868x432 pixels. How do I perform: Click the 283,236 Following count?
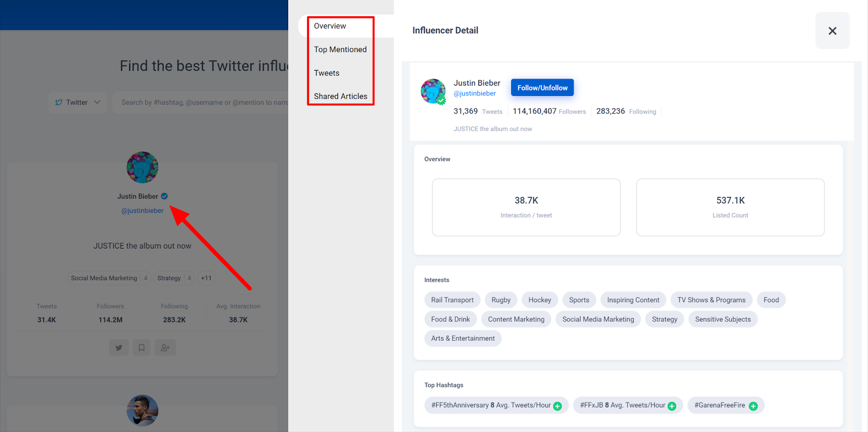click(626, 111)
